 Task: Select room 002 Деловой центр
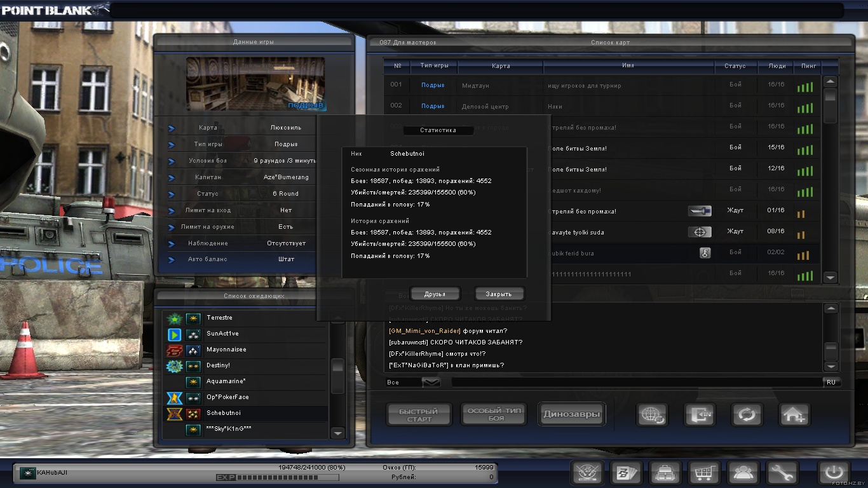point(602,106)
